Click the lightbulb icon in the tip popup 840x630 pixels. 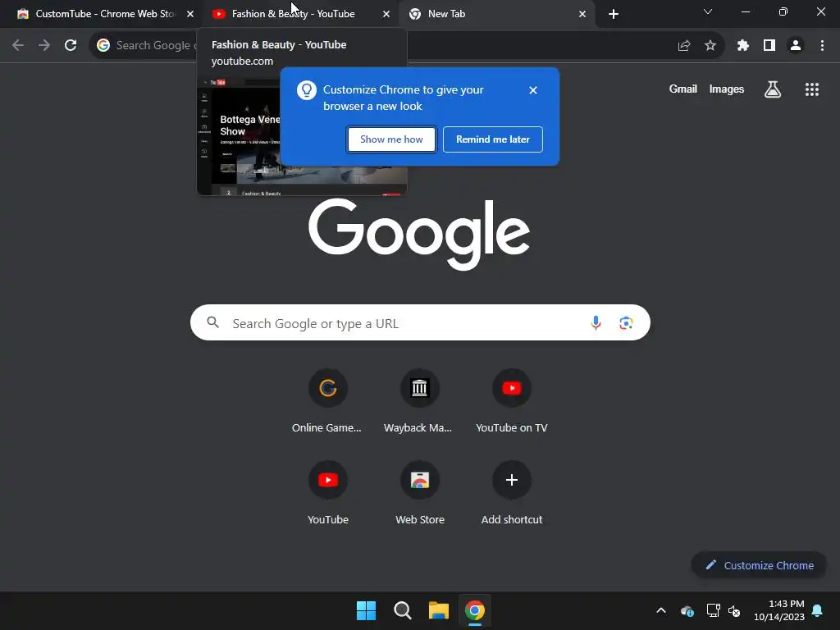tap(307, 90)
